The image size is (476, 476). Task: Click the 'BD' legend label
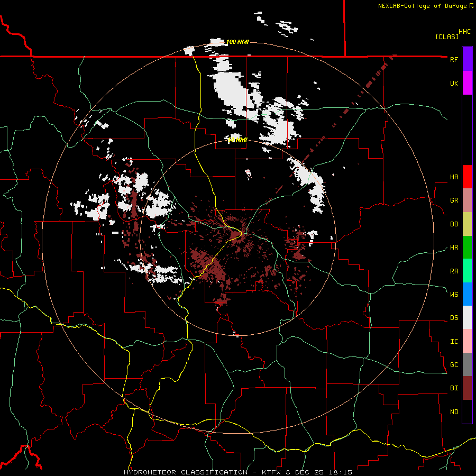(x=454, y=224)
